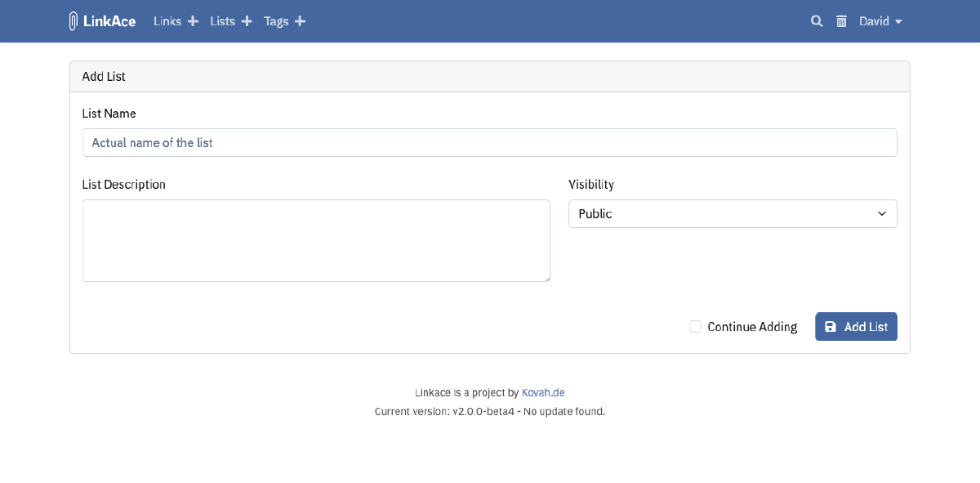Click the List Name input field
This screenshot has height=483, width=980.
(x=490, y=142)
